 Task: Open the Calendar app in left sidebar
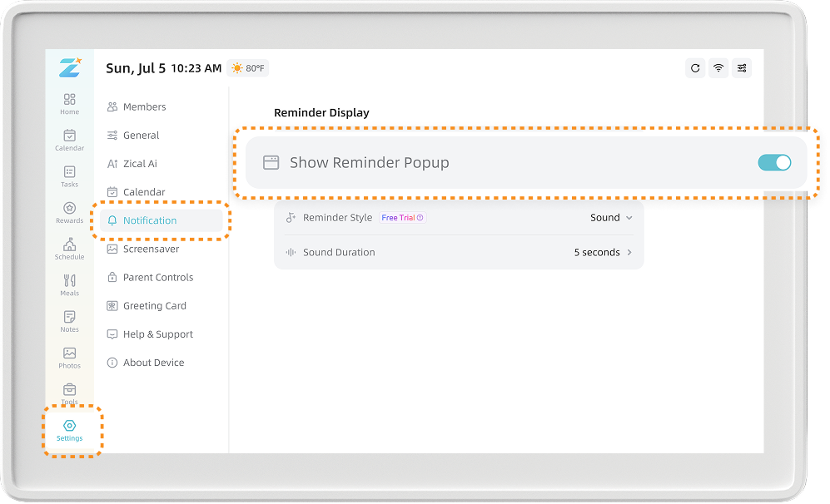(x=69, y=141)
